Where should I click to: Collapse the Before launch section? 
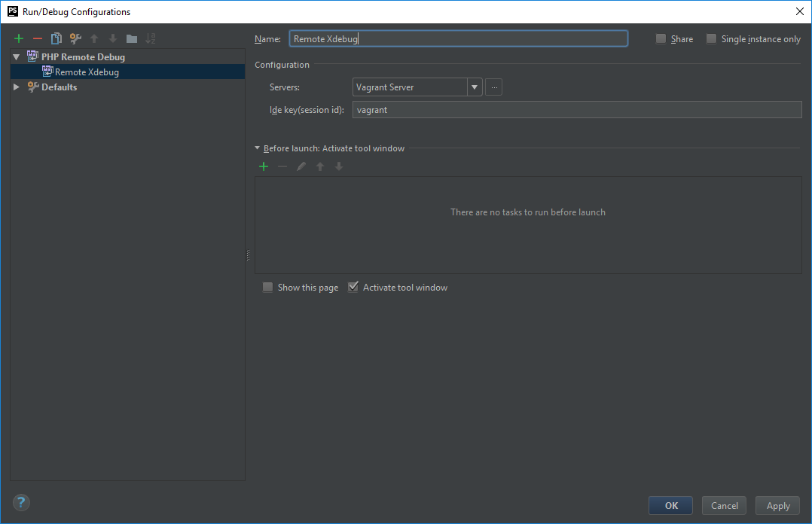click(x=258, y=148)
